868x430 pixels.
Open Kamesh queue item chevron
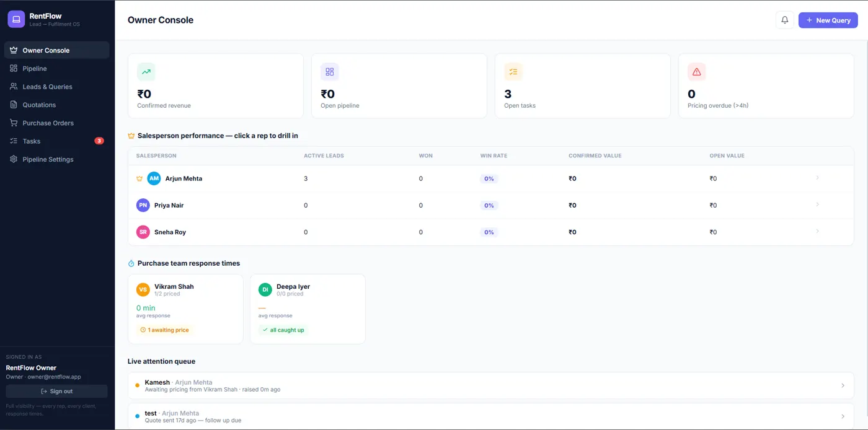843,385
